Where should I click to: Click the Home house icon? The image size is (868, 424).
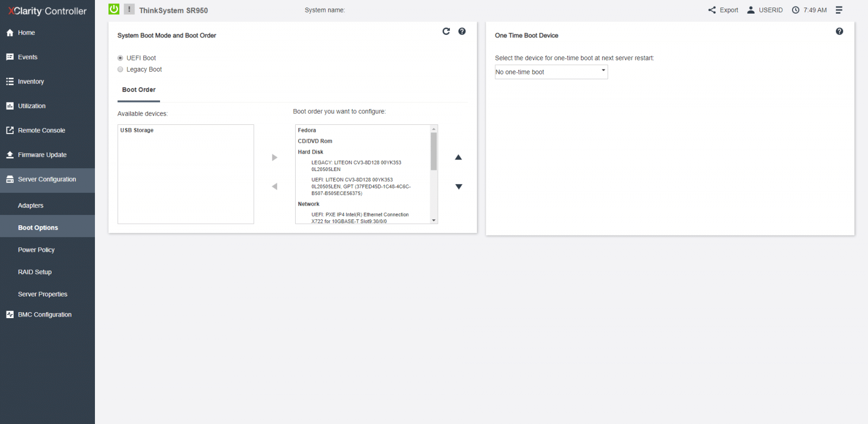click(10, 33)
